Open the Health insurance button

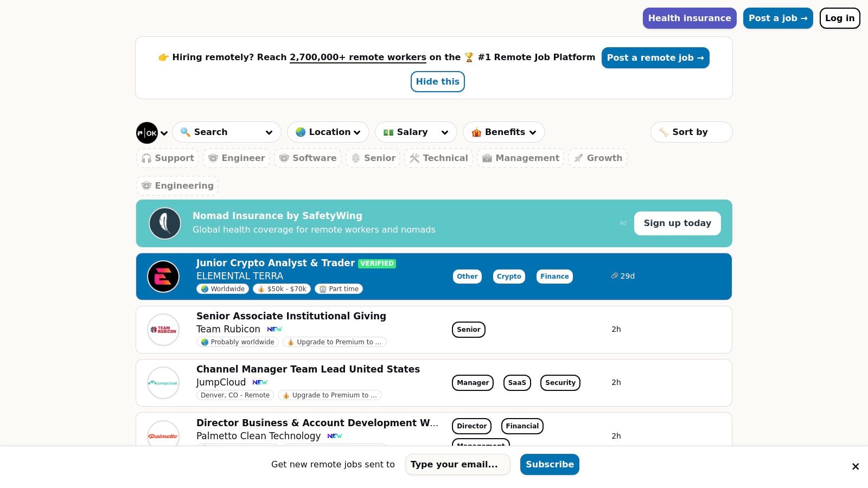click(689, 18)
